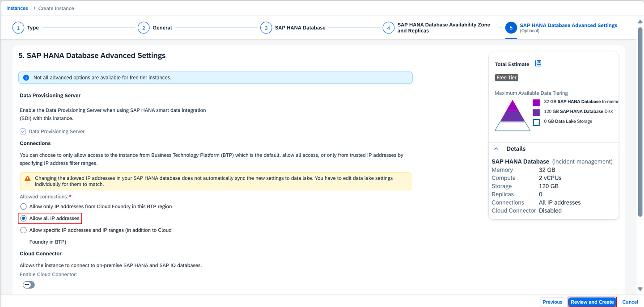The height and width of the screenshot is (307, 644).
Task: Click the data tiering pyramid graphic
Action: coord(513,115)
